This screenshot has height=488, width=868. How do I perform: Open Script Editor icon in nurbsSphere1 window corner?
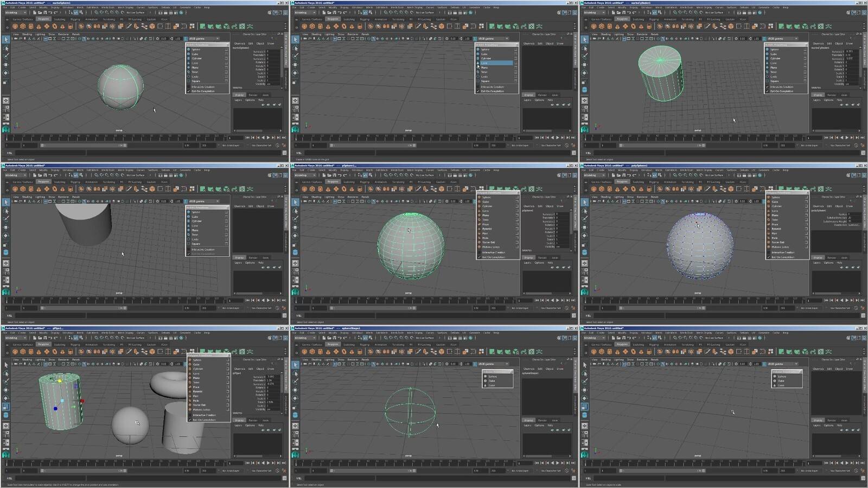(284, 153)
